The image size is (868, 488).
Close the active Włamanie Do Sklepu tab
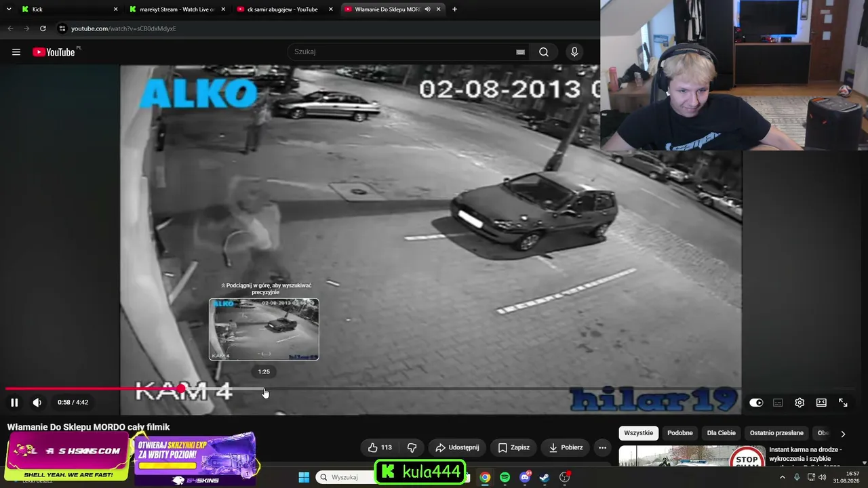(x=439, y=9)
